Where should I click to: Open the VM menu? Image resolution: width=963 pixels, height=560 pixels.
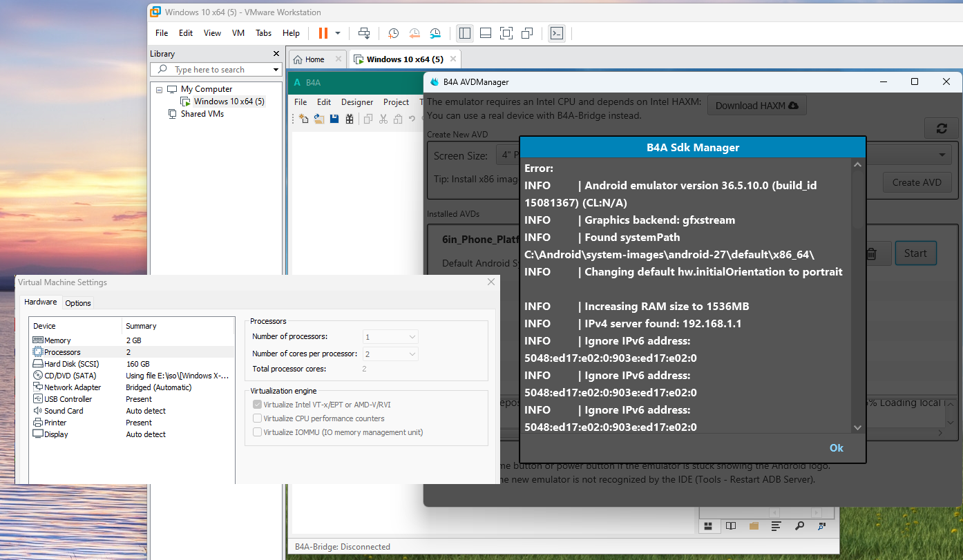238,33
